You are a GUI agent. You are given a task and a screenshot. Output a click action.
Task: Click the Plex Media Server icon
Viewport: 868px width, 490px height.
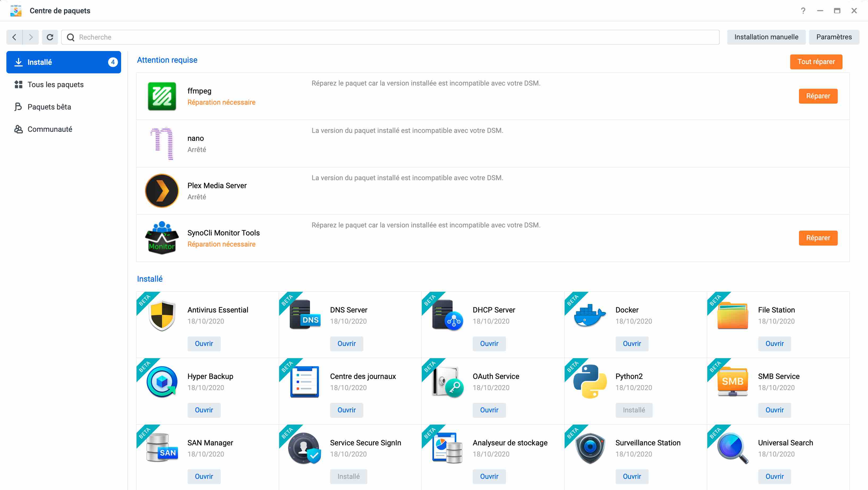pos(162,191)
